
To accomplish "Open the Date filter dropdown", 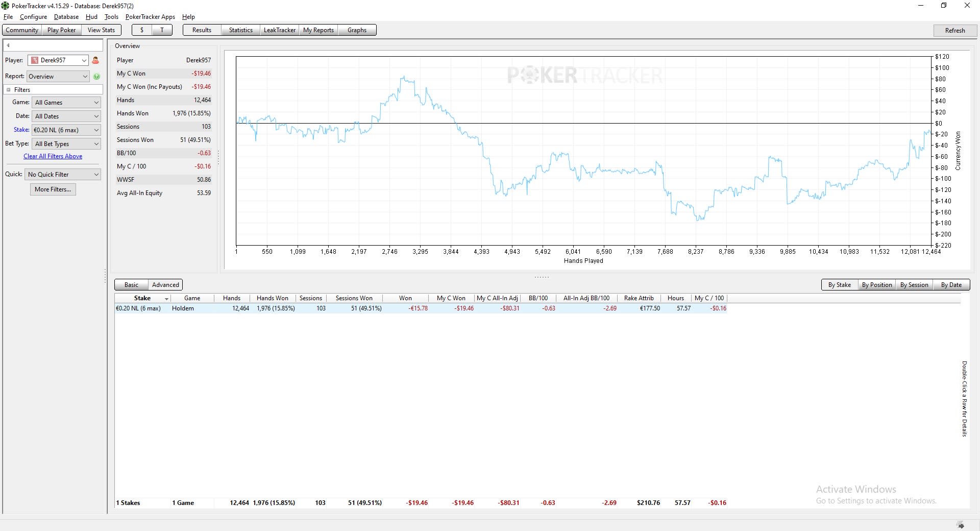I will pyautogui.click(x=66, y=116).
